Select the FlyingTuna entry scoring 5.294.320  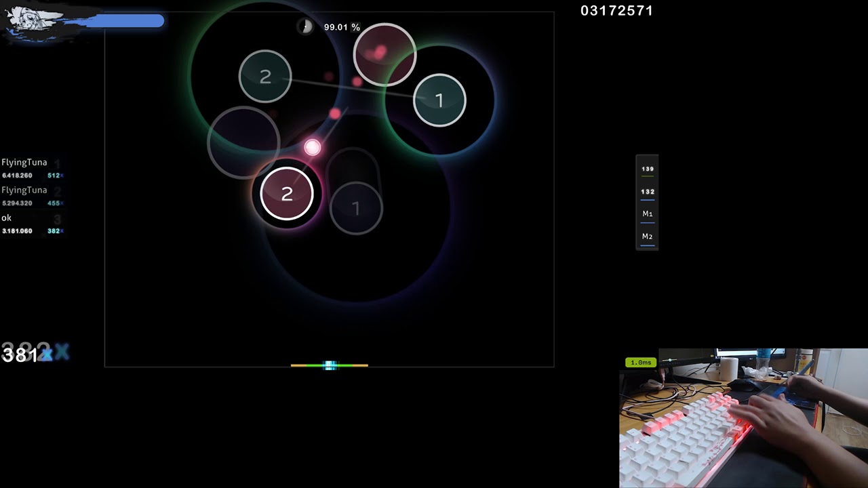coord(33,196)
